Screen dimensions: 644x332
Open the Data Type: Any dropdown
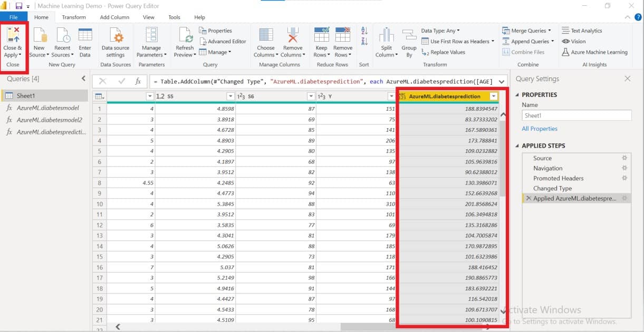(440, 31)
